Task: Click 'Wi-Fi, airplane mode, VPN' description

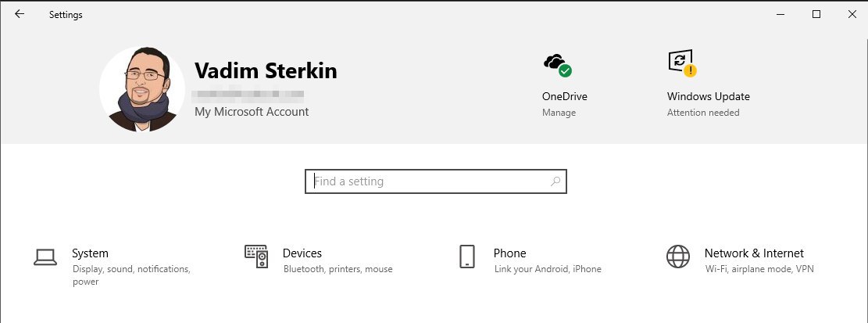Action: pos(759,269)
